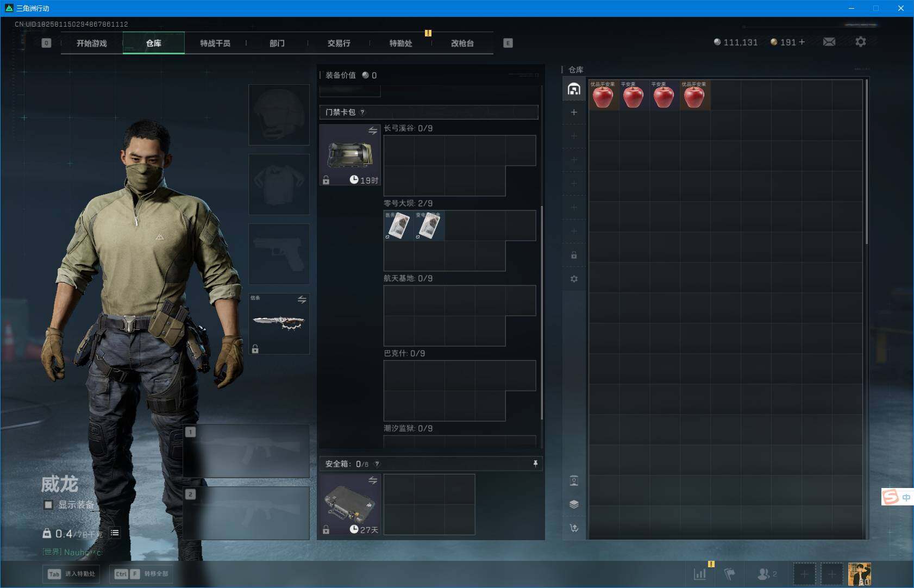Click the swap arrows on the knife slot

(302, 299)
